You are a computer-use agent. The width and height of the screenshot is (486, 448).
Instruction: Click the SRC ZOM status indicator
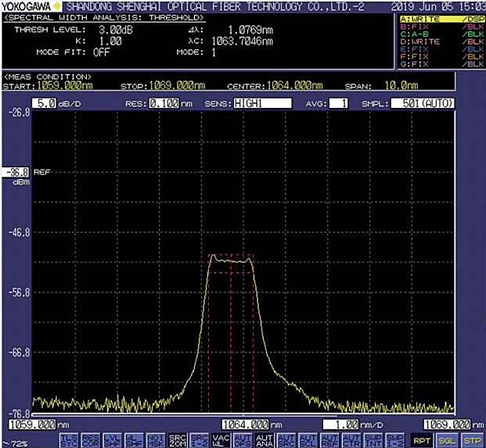coord(177,440)
